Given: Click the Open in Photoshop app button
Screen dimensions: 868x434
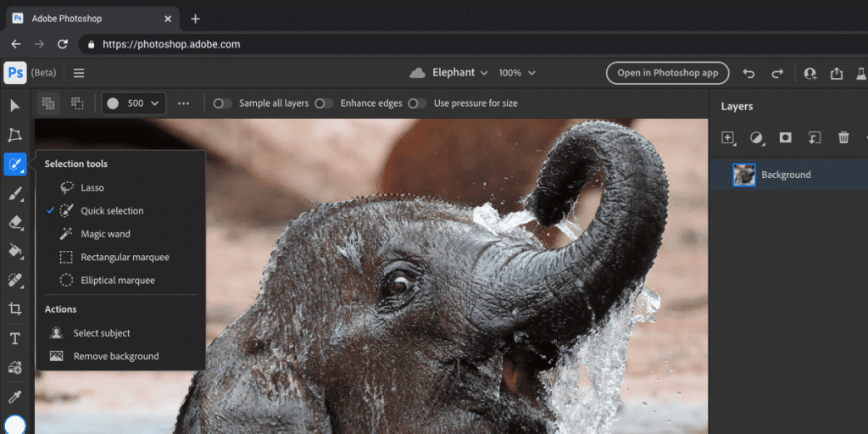Looking at the screenshot, I should [x=667, y=73].
